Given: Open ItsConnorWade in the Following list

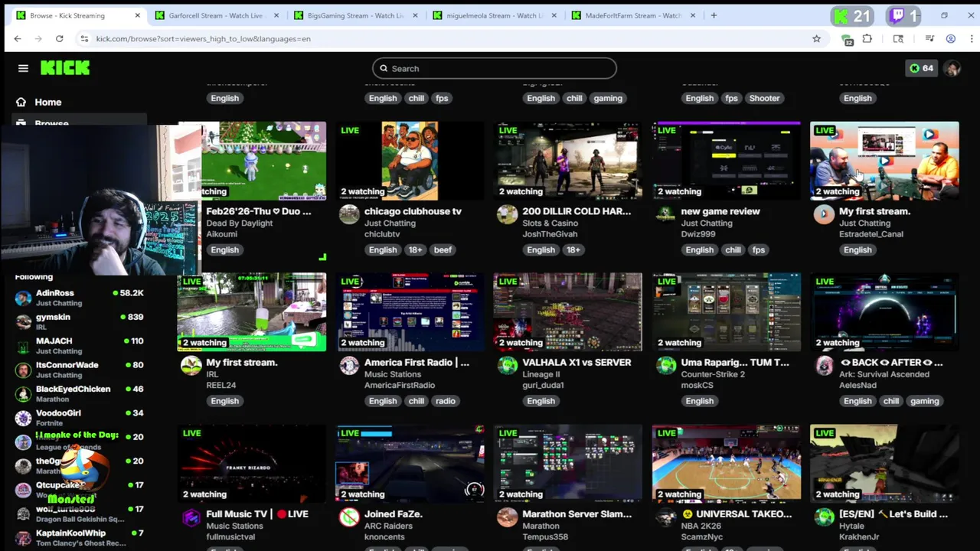Looking at the screenshot, I should 80,370.
